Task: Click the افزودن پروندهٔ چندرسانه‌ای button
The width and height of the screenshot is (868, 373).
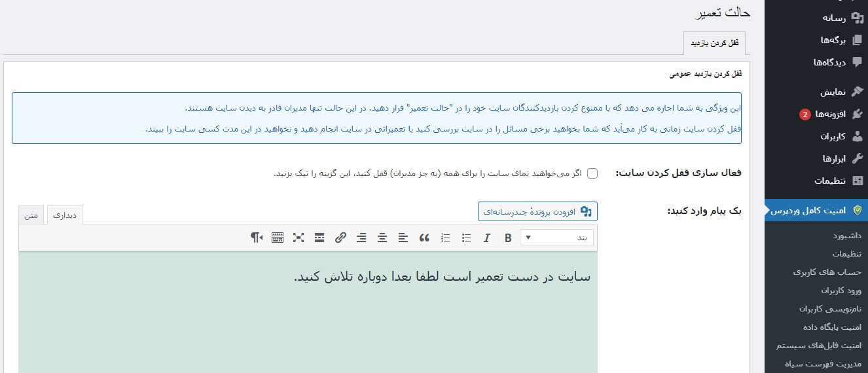Action: (537, 211)
